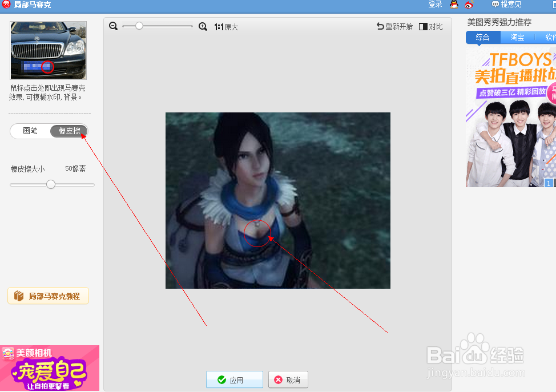The height and width of the screenshot is (392, 556).
Task: Click the Weibo login icon
Action: 469,4
